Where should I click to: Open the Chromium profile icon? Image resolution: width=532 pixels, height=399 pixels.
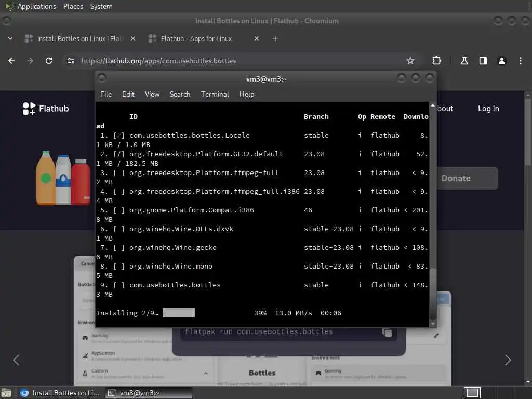[x=501, y=61]
